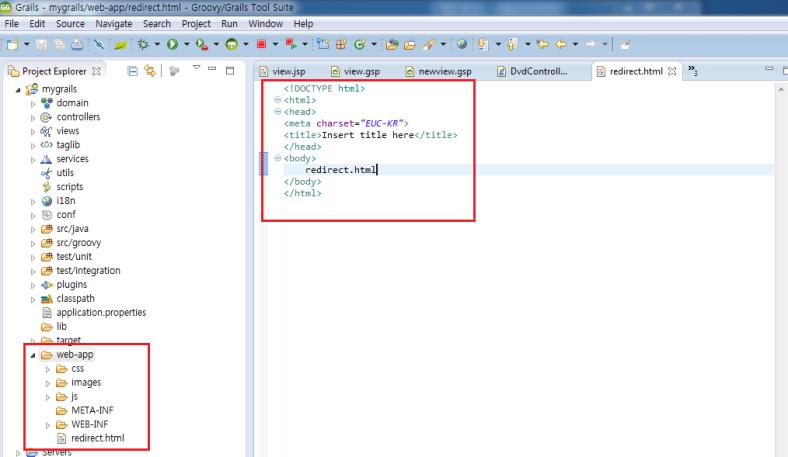Collapse the web-app folder

(33, 355)
